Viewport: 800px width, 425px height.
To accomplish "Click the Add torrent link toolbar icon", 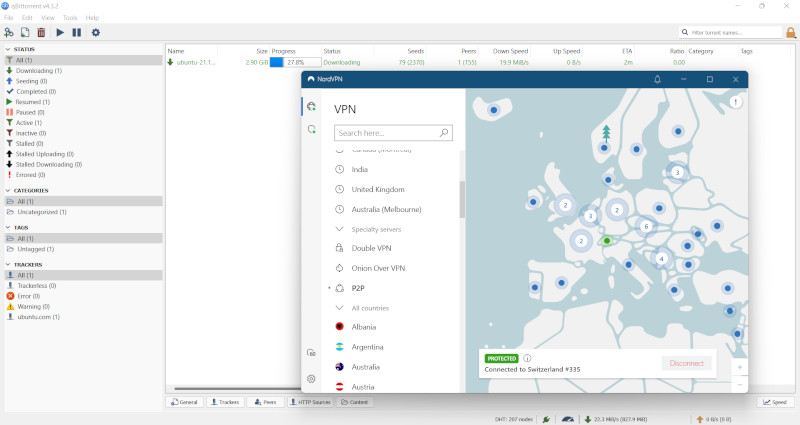I will point(9,33).
